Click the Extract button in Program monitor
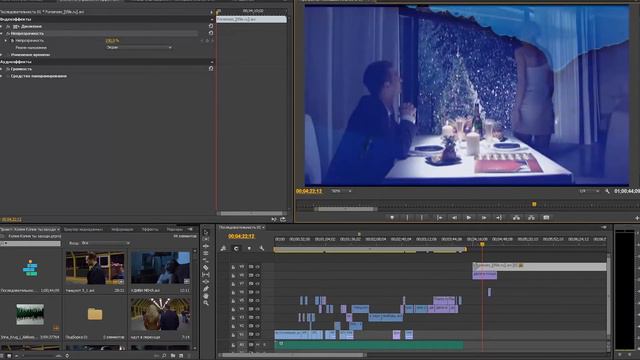Viewport: 640px width, 360px height. (x=531, y=218)
